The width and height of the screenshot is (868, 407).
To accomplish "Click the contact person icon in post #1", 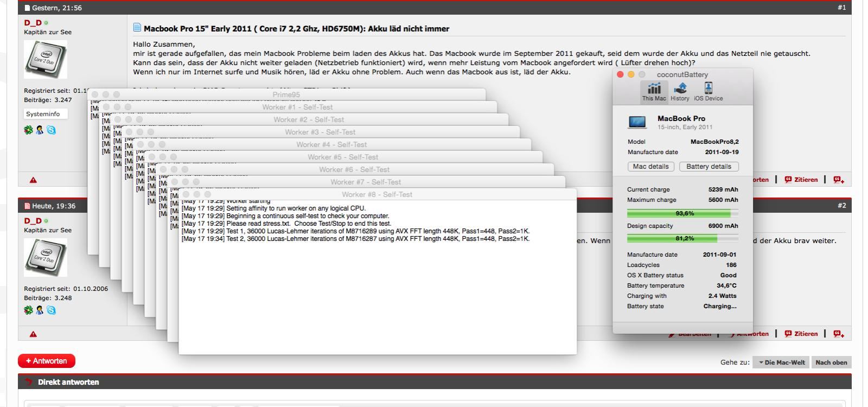I will (x=40, y=130).
